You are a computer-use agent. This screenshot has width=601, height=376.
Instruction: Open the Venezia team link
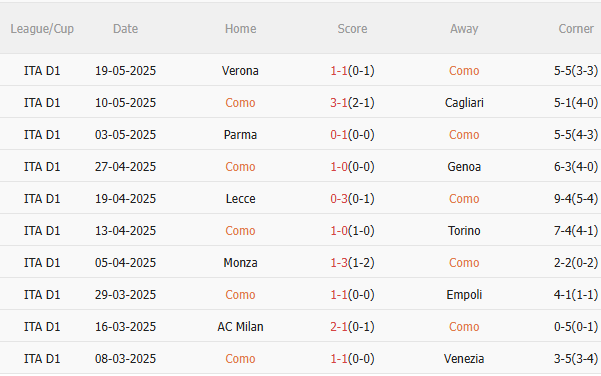tap(464, 359)
